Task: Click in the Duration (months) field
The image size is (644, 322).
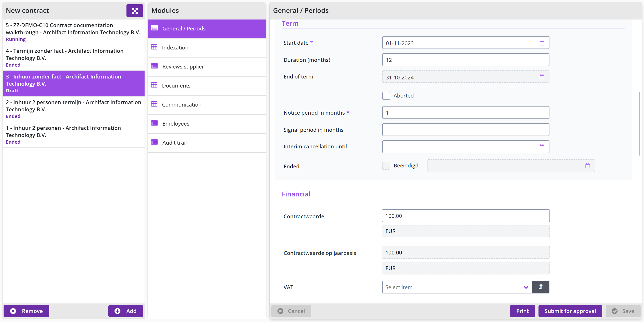Action: click(466, 60)
